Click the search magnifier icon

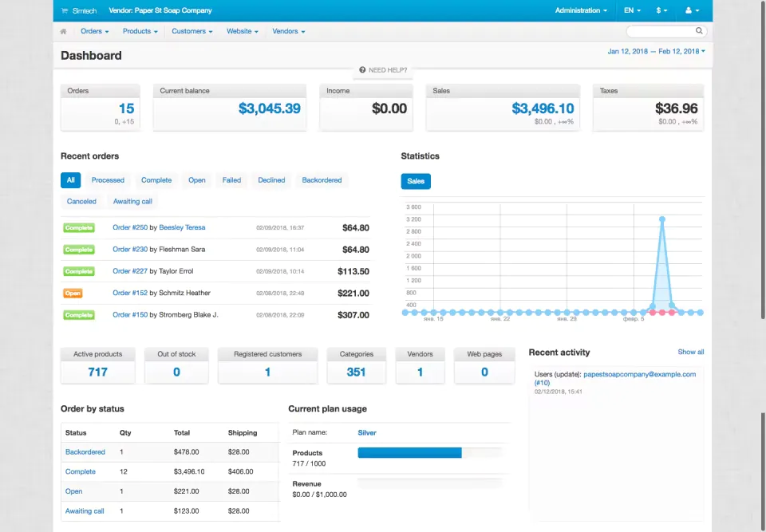(699, 31)
